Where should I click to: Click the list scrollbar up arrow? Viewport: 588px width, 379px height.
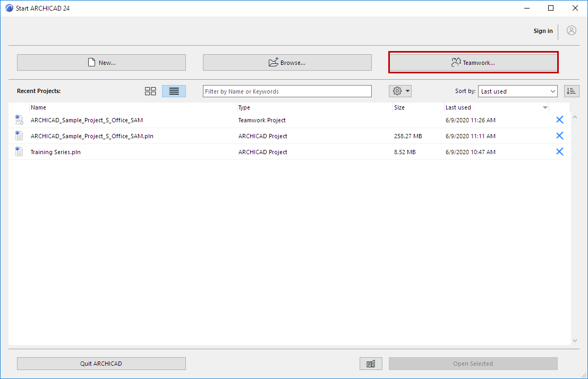[x=575, y=117]
